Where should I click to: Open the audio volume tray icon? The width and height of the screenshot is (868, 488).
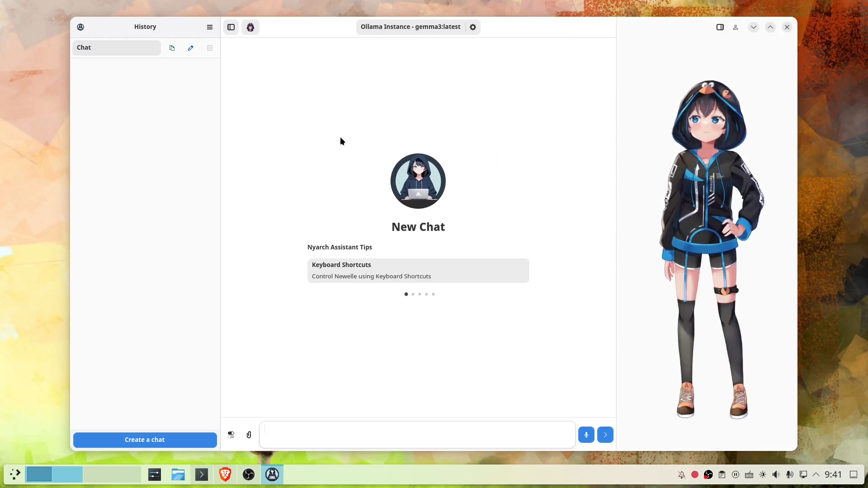(776, 474)
